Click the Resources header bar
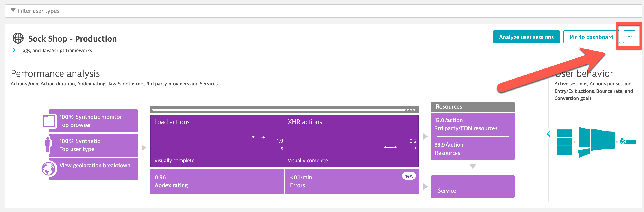This screenshot has height=212, width=644. 473,107
